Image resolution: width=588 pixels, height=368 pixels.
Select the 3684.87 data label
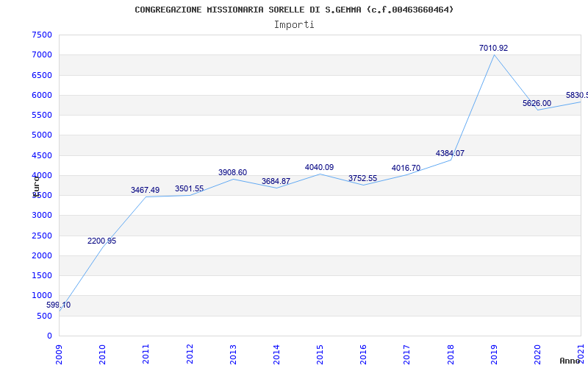pyautogui.click(x=276, y=181)
